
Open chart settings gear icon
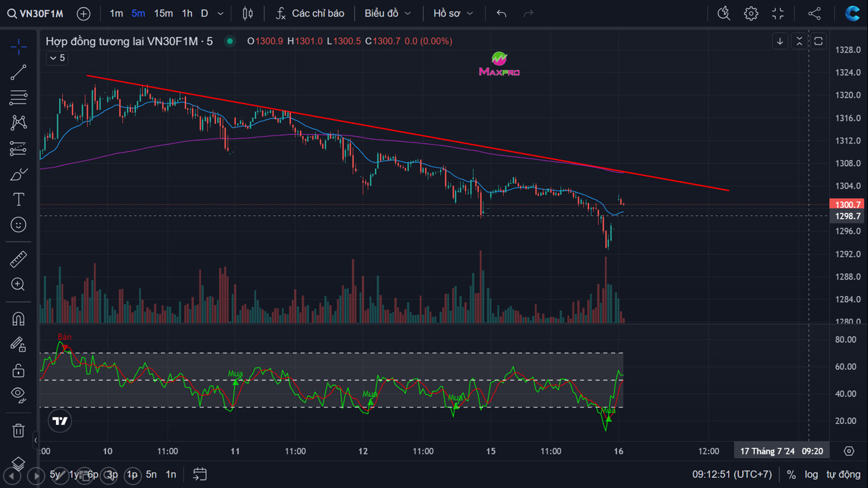[751, 13]
